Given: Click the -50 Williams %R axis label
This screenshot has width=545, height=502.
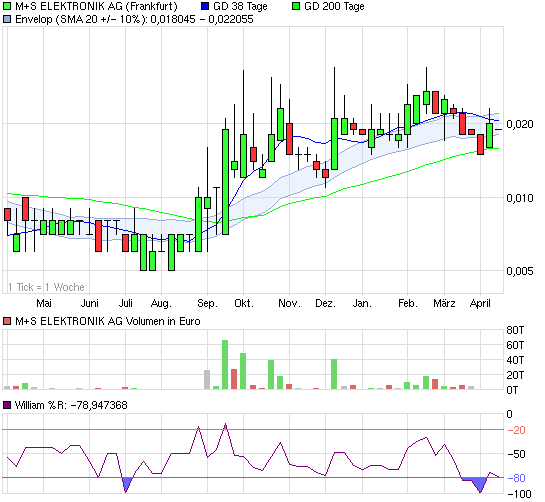Looking at the screenshot, I should [516, 454].
